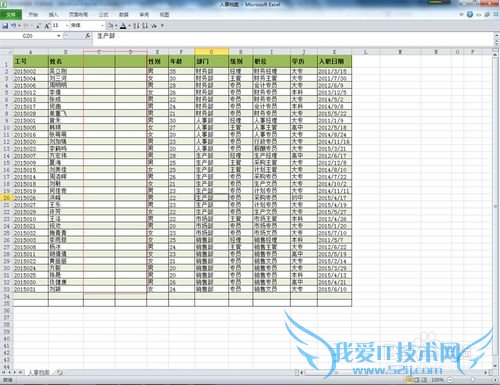Switch to the 插入 ribbon tab
The image size is (500, 385).
tap(53, 15)
